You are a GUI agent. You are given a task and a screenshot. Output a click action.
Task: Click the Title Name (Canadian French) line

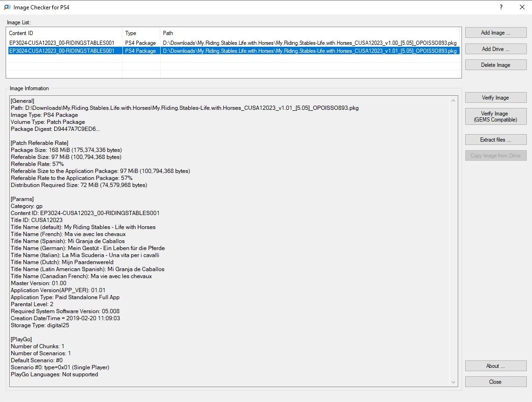click(81, 276)
